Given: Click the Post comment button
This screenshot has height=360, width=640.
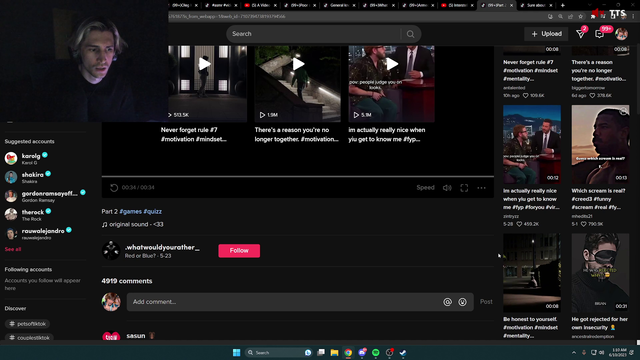Looking at the screenshot, I should [x=486, y=302].
